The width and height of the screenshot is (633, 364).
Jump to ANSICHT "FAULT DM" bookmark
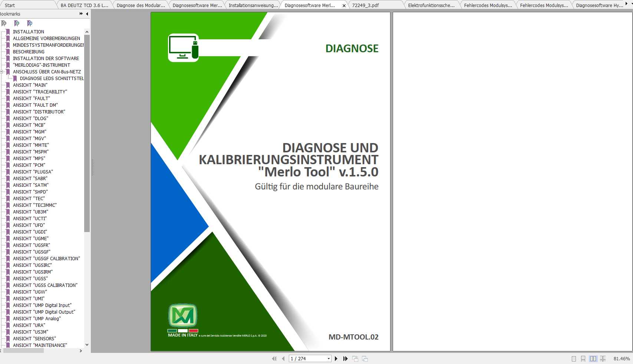pyautogui.click(x=35, y=105)
